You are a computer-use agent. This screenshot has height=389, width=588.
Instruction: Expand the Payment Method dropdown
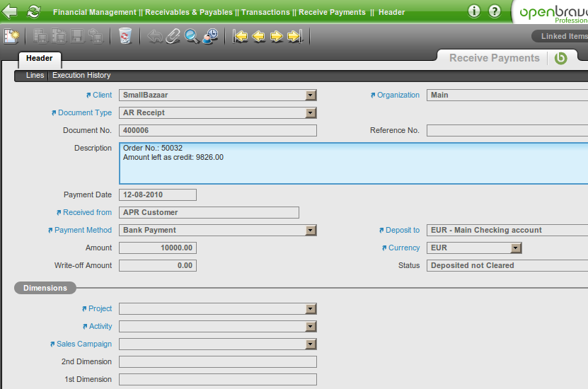pyautogui.click(x=311, y=231)
